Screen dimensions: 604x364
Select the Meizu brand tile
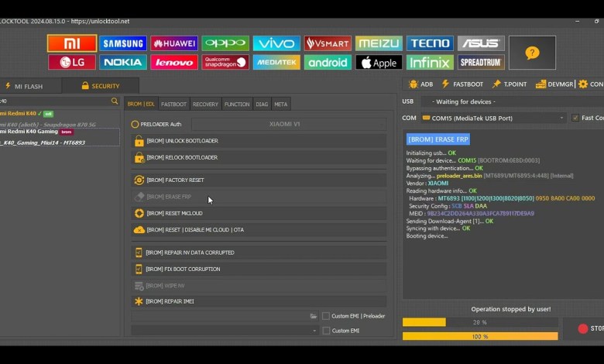click(x=379, y=43)
